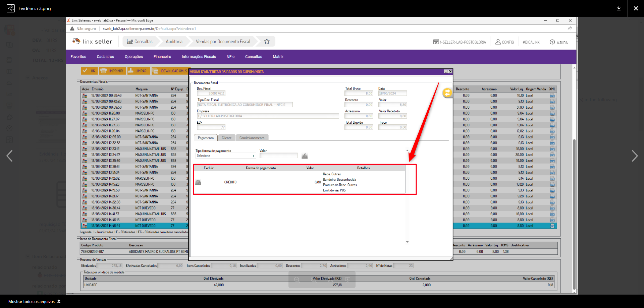Click the payment Valor input field
Image resolution: width=644 pixels, height=308 pixels.
pyautogui.click(x=278, y=156)
